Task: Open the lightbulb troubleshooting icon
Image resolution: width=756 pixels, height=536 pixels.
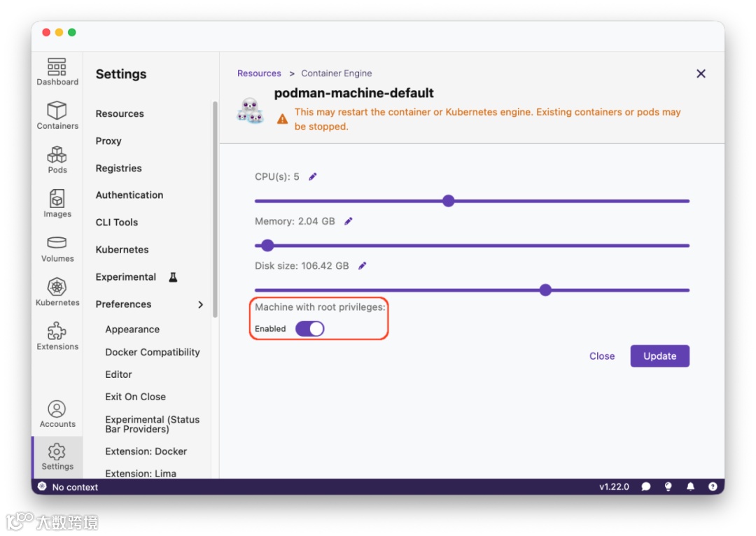Action: pyautogui.click(x=668, y=487)
